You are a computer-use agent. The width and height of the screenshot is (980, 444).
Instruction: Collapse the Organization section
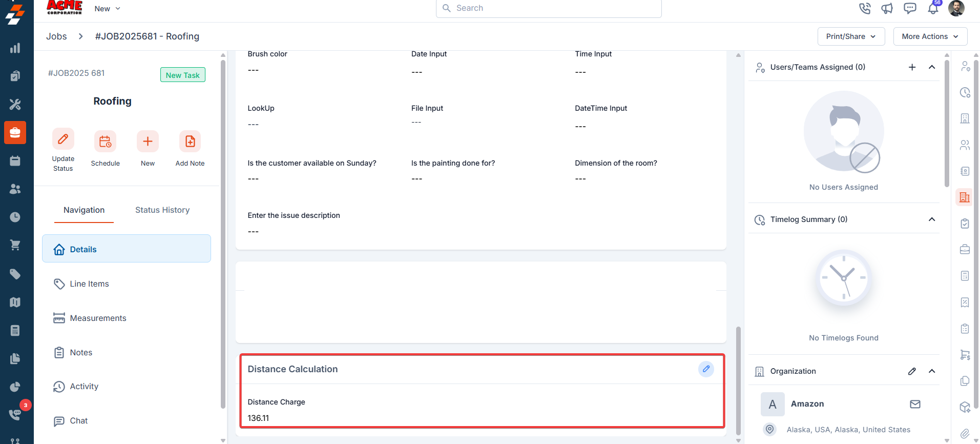click(x=932, y=371)
